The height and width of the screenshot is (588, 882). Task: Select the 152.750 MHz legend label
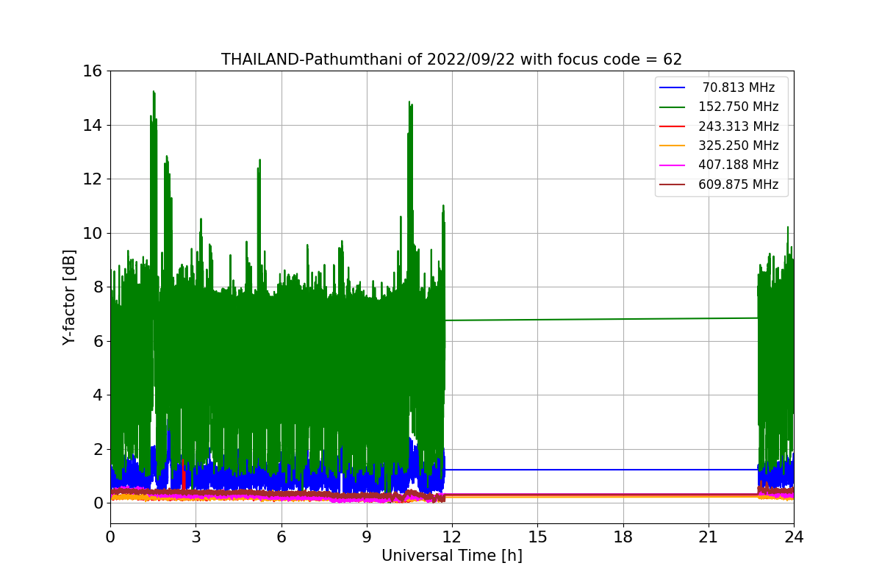point(739,107)
